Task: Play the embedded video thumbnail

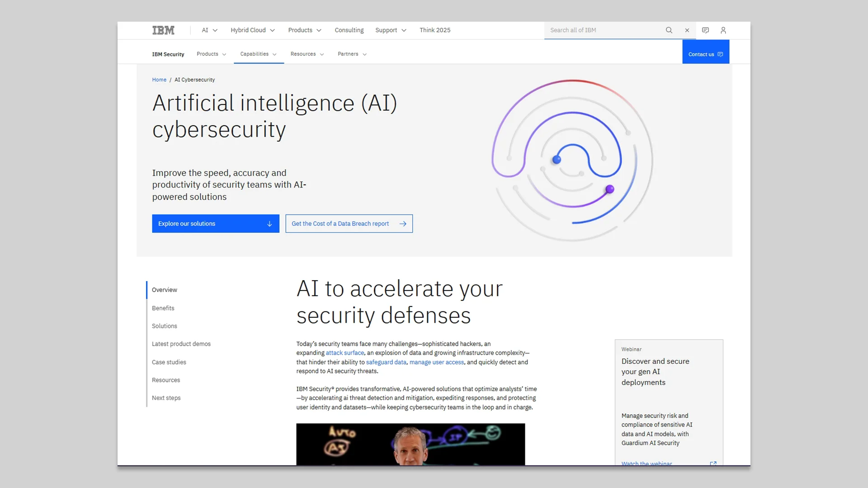Action: point(410,445)
